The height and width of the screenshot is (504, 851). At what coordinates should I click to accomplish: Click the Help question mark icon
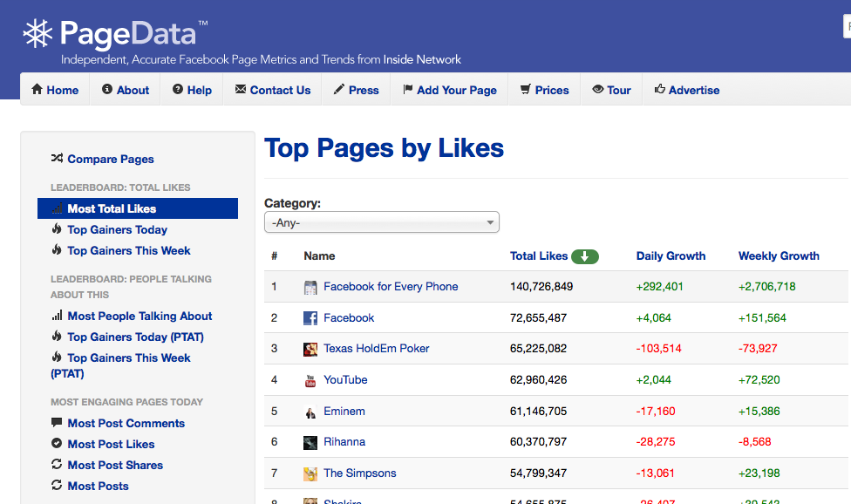pos(178,89)
